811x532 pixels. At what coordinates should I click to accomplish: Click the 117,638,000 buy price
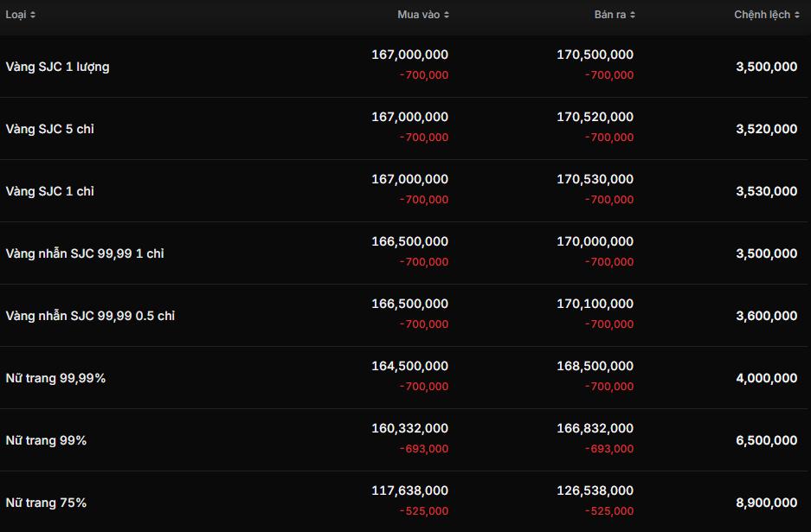409,490
